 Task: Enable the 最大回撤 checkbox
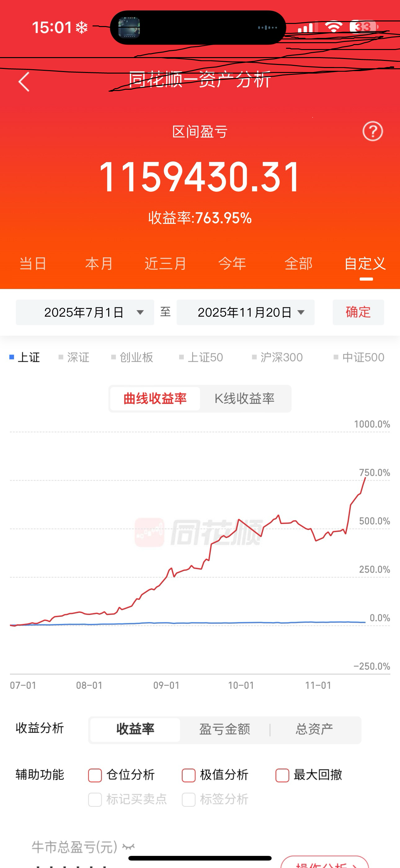click(282, 775)
